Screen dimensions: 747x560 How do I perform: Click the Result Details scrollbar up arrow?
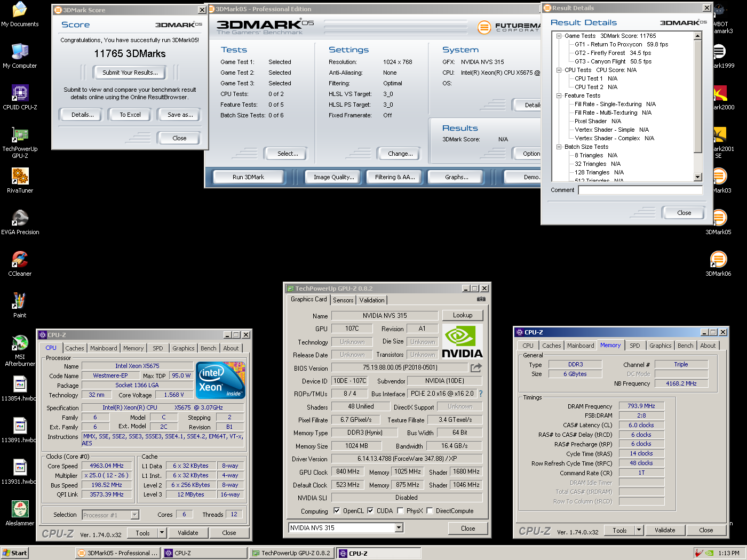[x=698, y=36]
